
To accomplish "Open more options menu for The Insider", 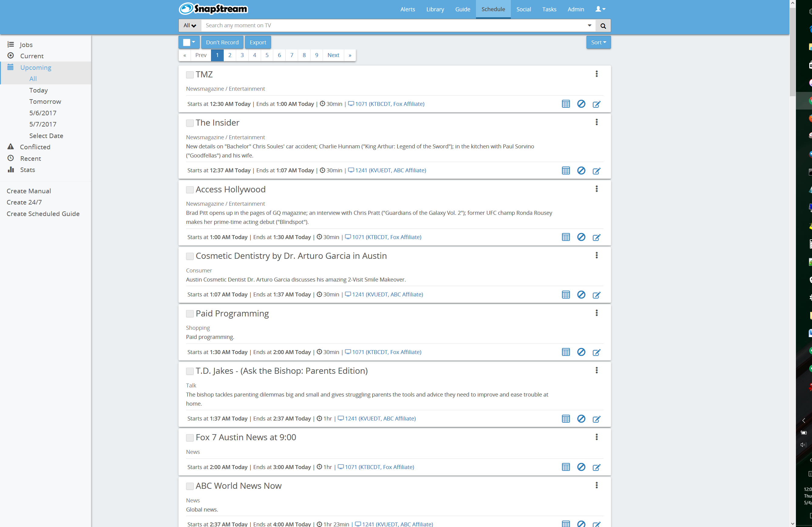I will coord(596,123).
